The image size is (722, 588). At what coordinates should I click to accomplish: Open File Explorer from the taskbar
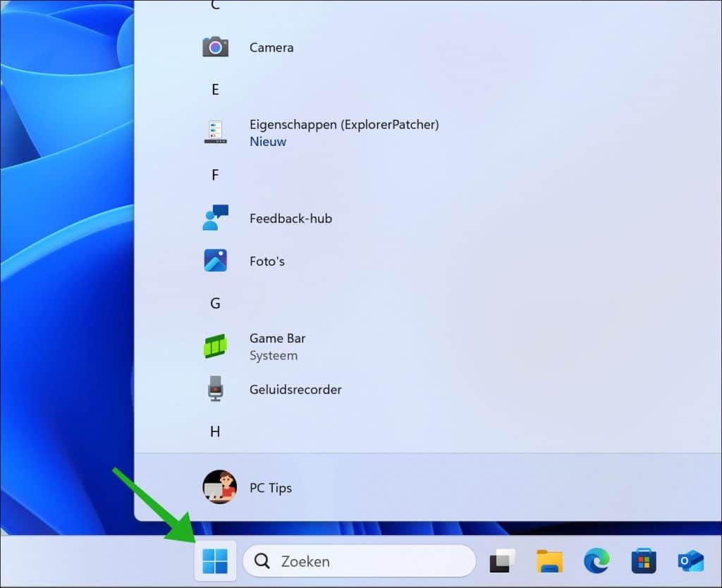[549, 561]
